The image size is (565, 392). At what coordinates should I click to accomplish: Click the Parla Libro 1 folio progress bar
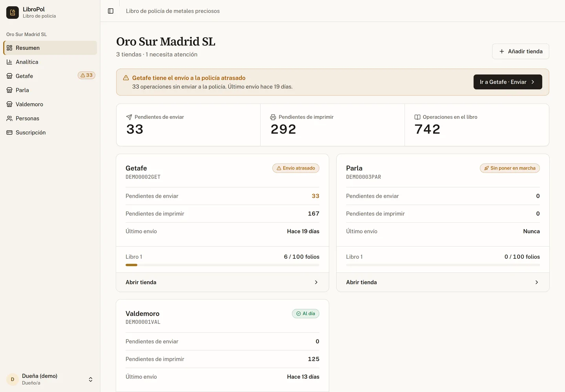(x=443, y=265)
